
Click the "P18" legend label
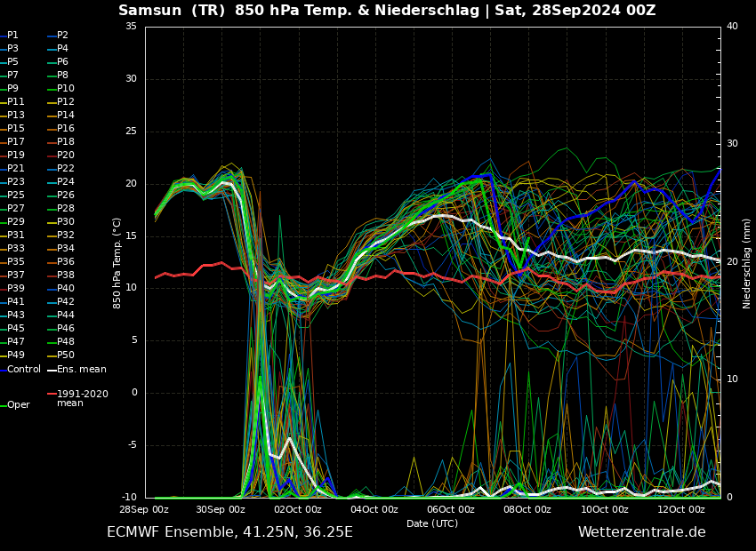(66, 141)
